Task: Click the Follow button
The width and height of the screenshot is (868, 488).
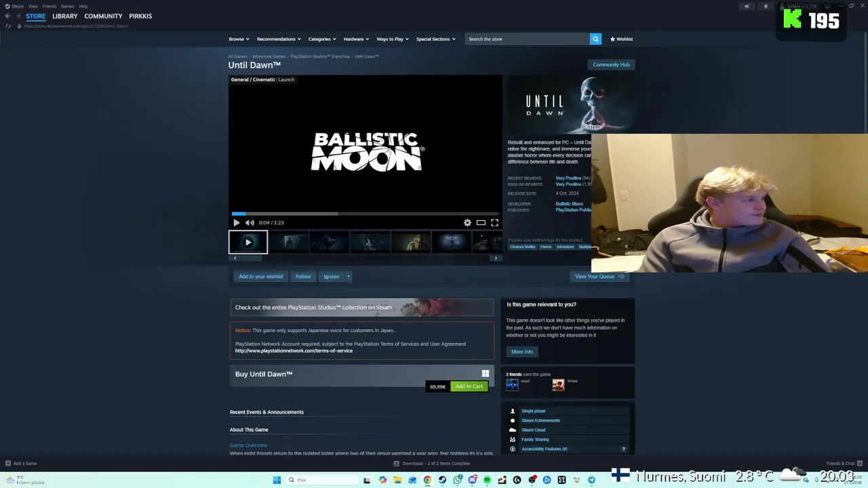Action: (x=303, y=277)
